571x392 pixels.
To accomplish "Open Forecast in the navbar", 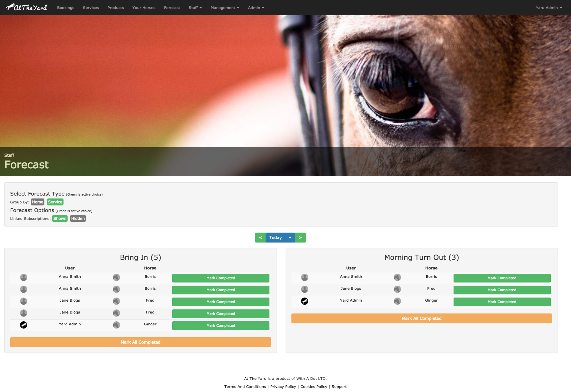I will click(172, 8).
